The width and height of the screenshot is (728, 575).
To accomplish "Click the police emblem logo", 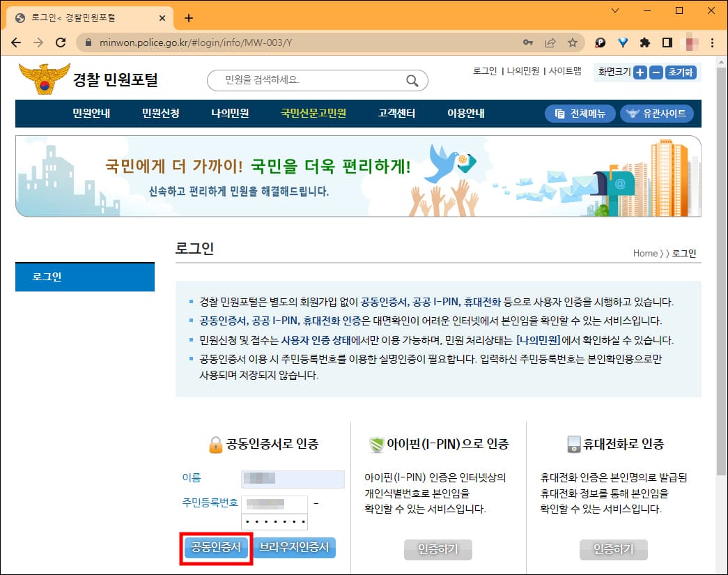I will pyautogui.click(x=42, y=77).
